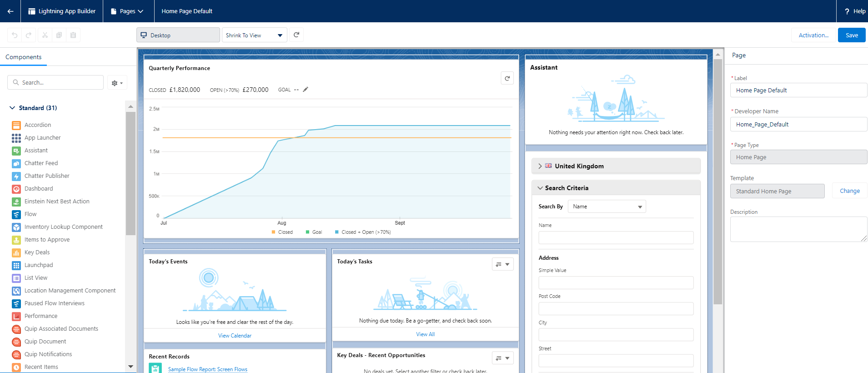Select the Chatter Feed component

(x=41, y=163)
